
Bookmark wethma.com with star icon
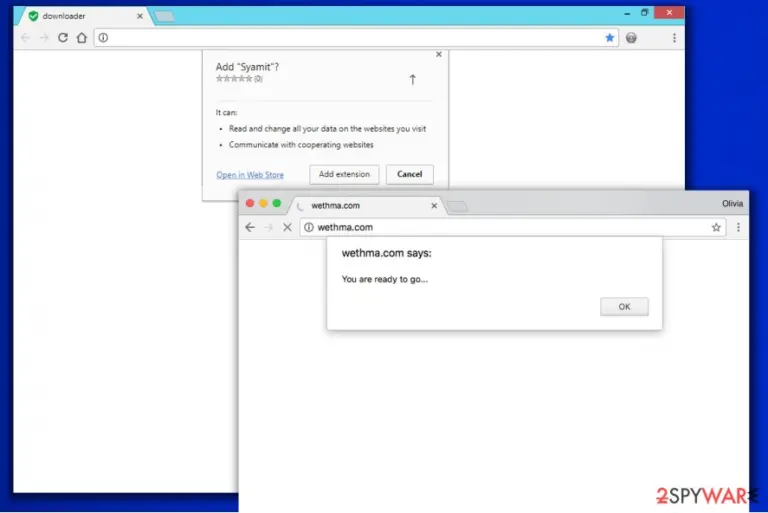pos(716,227)
